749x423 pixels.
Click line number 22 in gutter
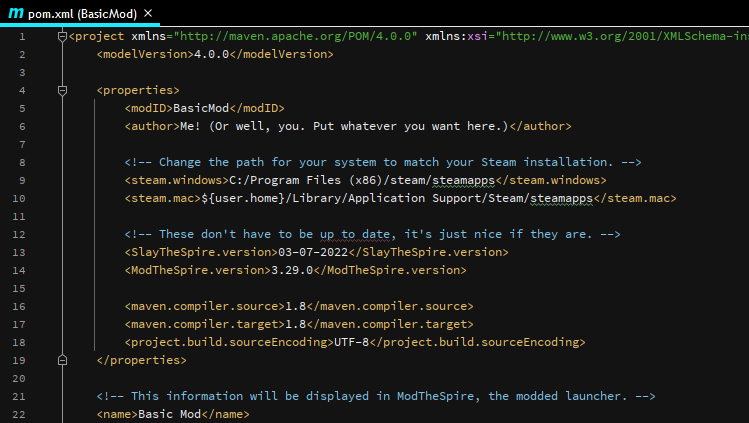[x=19, y=414]
